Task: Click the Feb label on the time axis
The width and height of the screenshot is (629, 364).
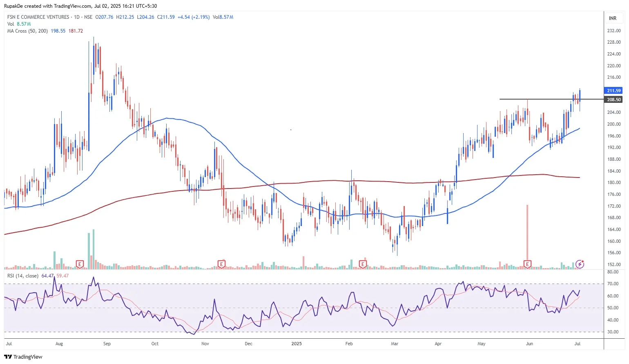Action: point(349,344)
